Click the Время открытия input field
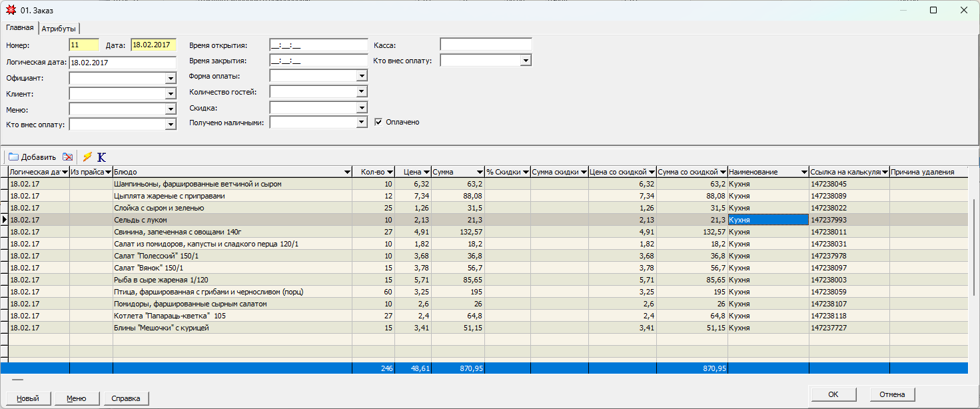The image size is (980, 409). point(318,45)
